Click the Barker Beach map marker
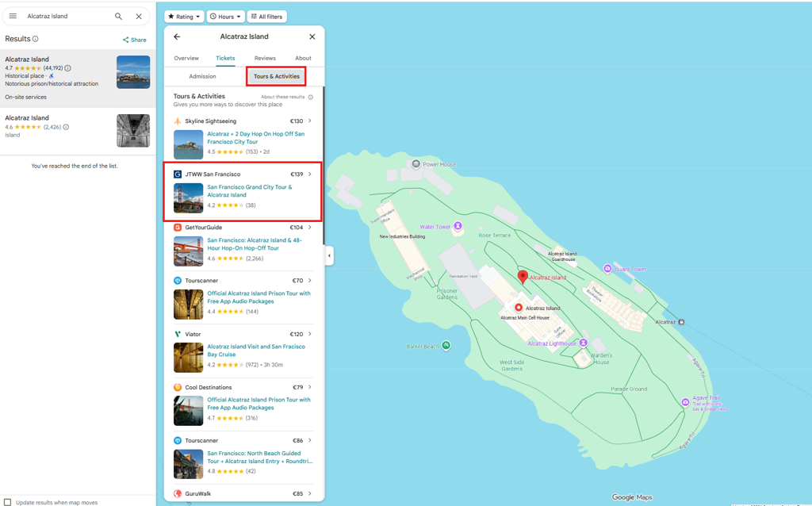This screenshot has width=812, height=506. [x=446, y=346]
